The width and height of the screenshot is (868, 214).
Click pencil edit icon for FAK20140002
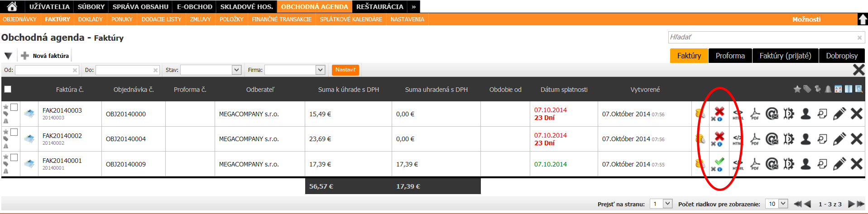click(x=839, y=139)
